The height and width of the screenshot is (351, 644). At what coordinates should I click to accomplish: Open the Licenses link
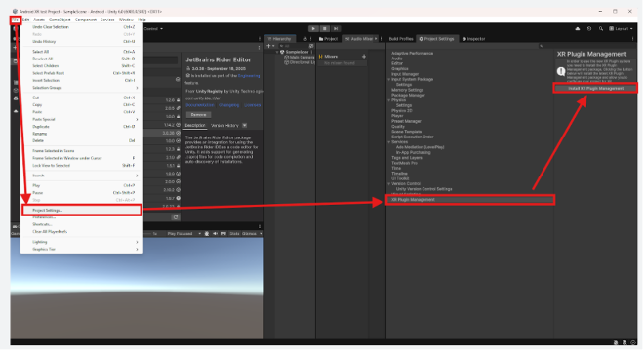tap(252, 105)
